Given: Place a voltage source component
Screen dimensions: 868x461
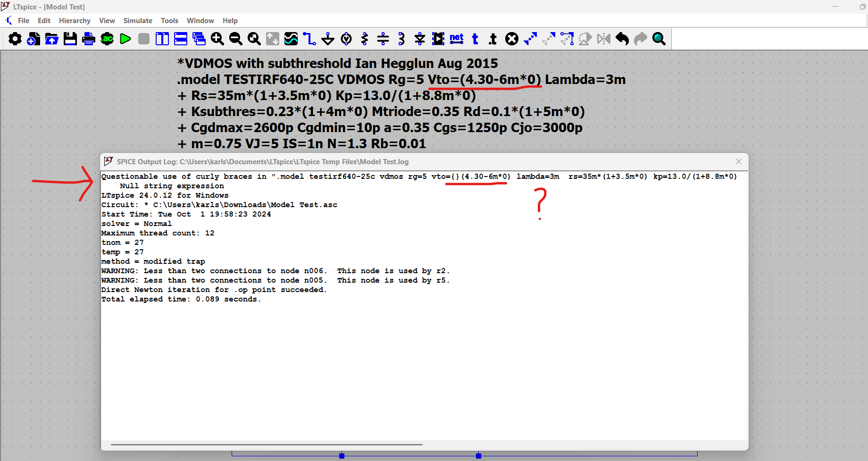Looking at the screenshot, I should [x=346, y=39].
